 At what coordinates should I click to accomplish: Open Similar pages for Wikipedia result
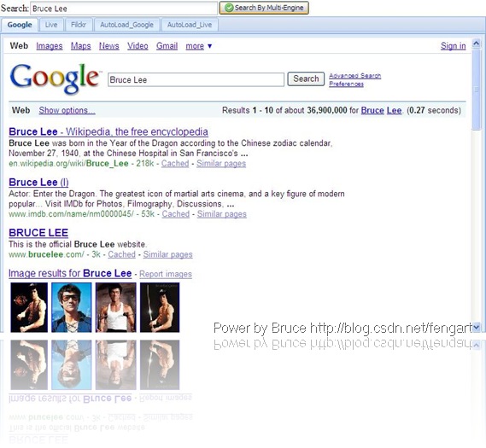(x=221, y=163)
